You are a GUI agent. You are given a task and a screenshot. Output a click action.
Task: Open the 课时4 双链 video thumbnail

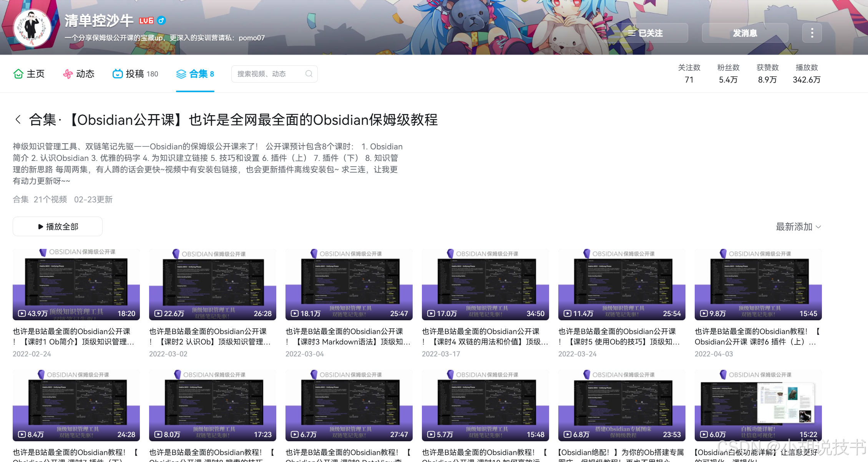[485, 284]
